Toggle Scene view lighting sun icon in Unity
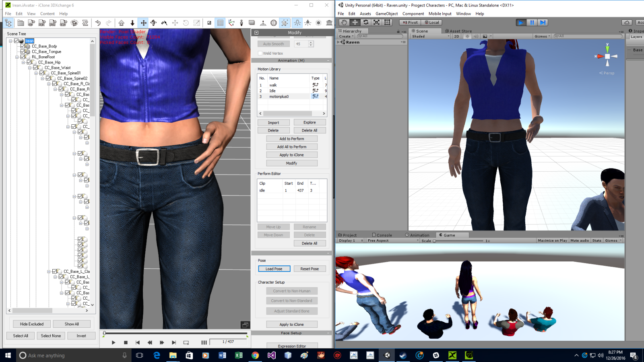644x362 pixels. [467, 36]
